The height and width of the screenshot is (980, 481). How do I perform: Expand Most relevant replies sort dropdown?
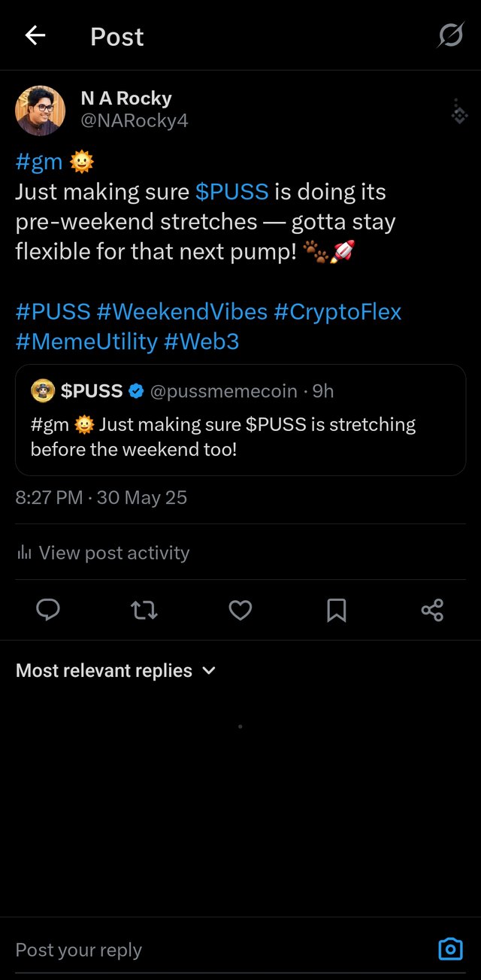(116, 670)
